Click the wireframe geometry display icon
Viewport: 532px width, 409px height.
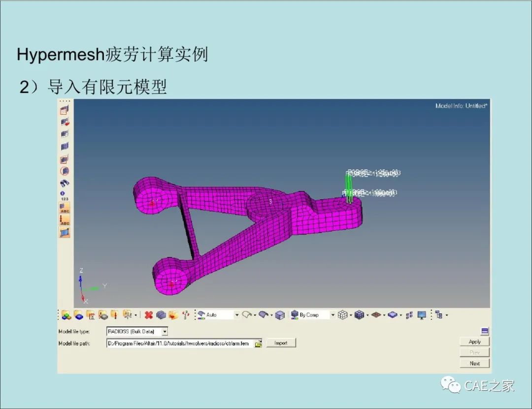tap(247, 315)
